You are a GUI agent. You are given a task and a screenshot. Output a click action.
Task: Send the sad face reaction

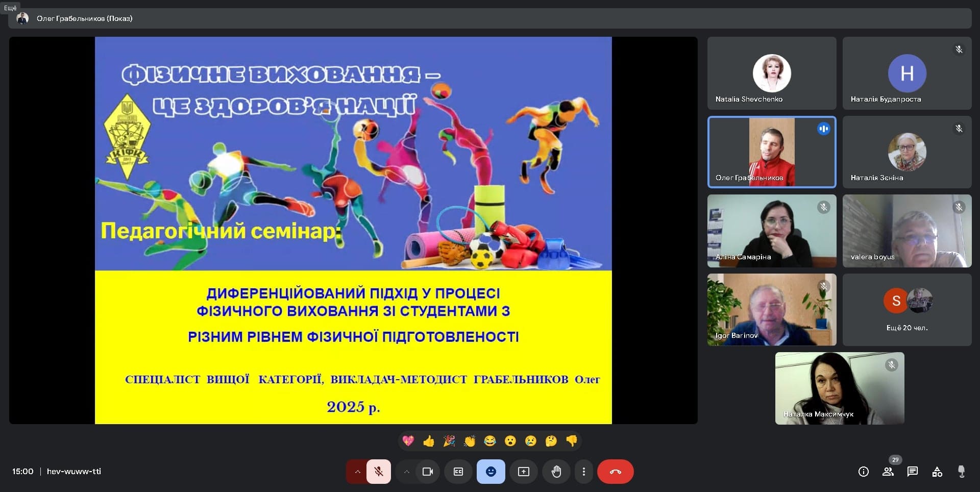point(531,441)
